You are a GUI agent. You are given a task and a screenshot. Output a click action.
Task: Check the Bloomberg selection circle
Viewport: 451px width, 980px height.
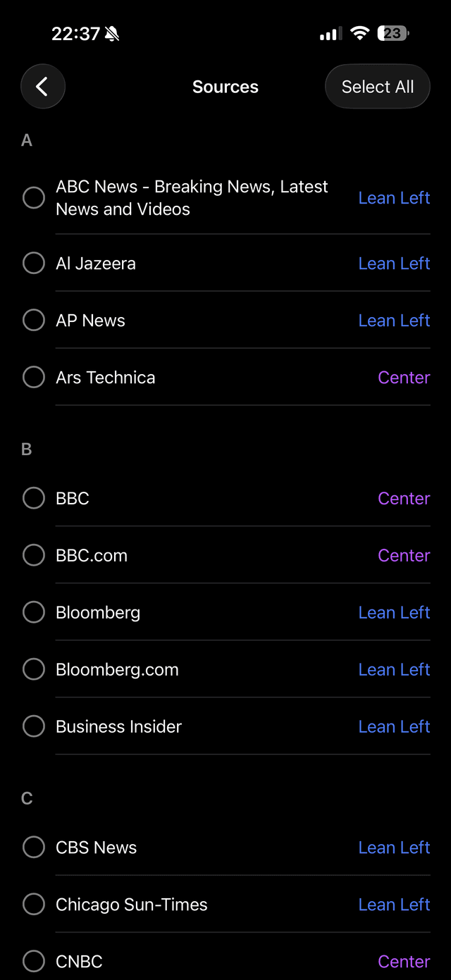(x=33, y=612)
